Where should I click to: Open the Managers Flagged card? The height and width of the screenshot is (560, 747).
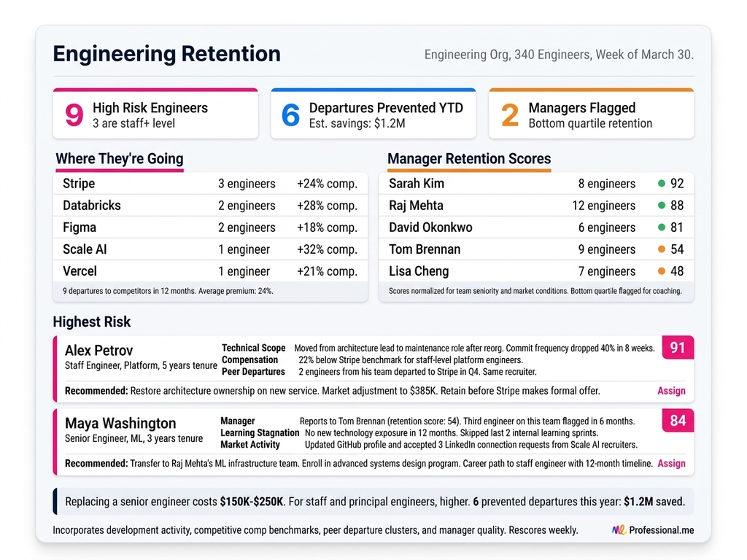pos(591,114)
